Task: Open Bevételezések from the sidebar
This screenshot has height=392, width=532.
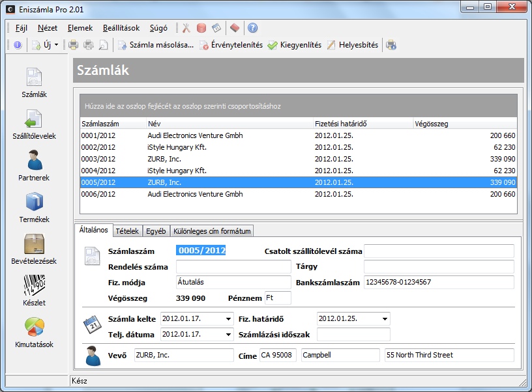Action: 34,249
